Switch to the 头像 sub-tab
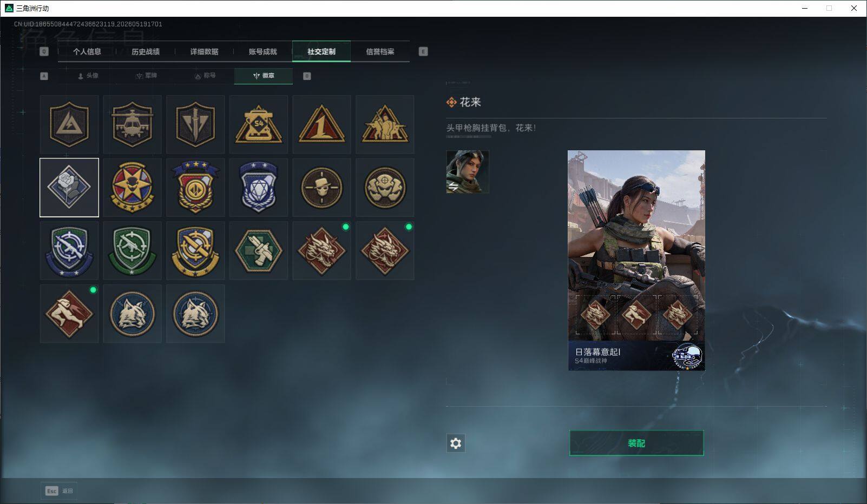The width and height of the screenshot is (867, 504). [88, 76]
